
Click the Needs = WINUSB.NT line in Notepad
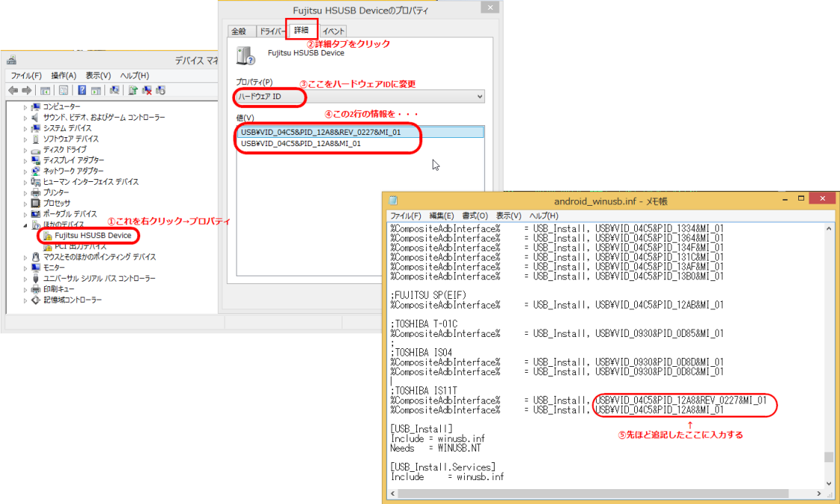(x=436, y=448)
